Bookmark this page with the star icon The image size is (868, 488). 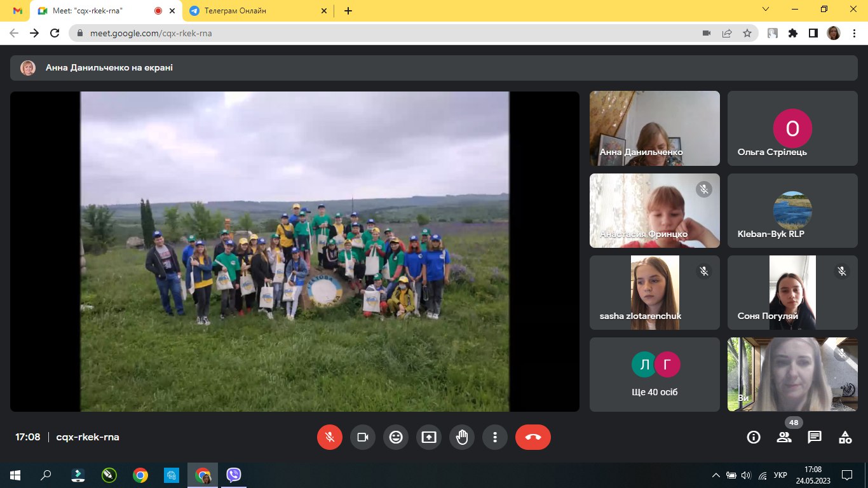pos(747,33)
